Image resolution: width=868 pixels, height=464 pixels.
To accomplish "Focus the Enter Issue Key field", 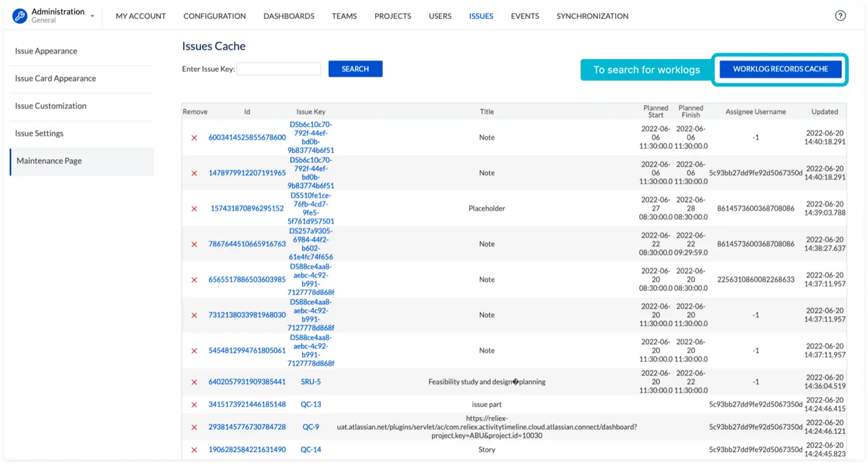I will tap(278, 69).
